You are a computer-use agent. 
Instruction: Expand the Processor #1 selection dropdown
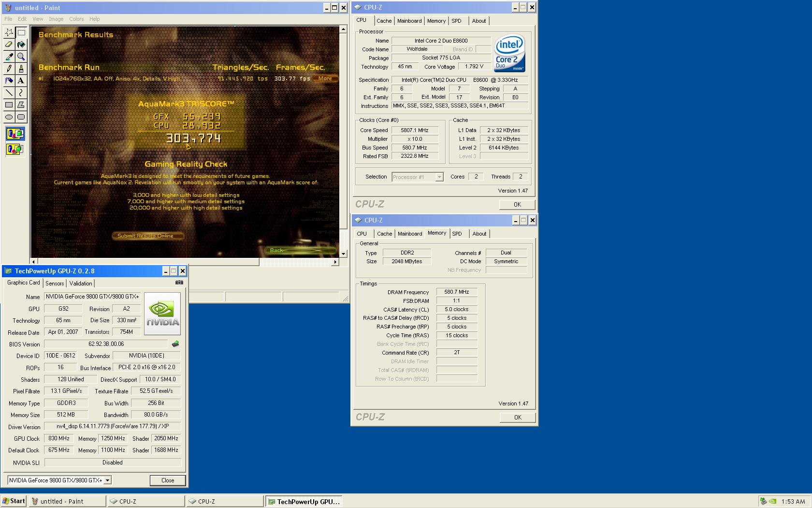click(439, 177)
